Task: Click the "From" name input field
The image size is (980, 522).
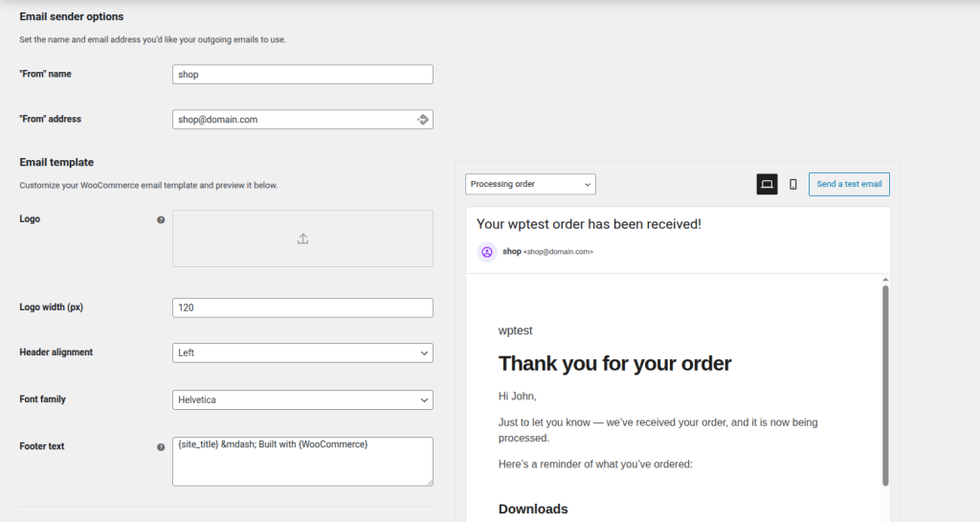Action: pos(302,75)
